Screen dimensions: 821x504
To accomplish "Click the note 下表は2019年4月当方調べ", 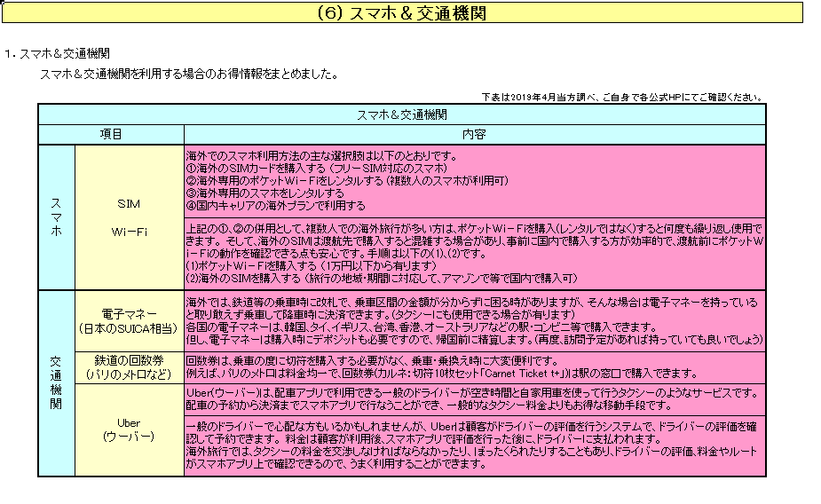I will click(538, 98).
